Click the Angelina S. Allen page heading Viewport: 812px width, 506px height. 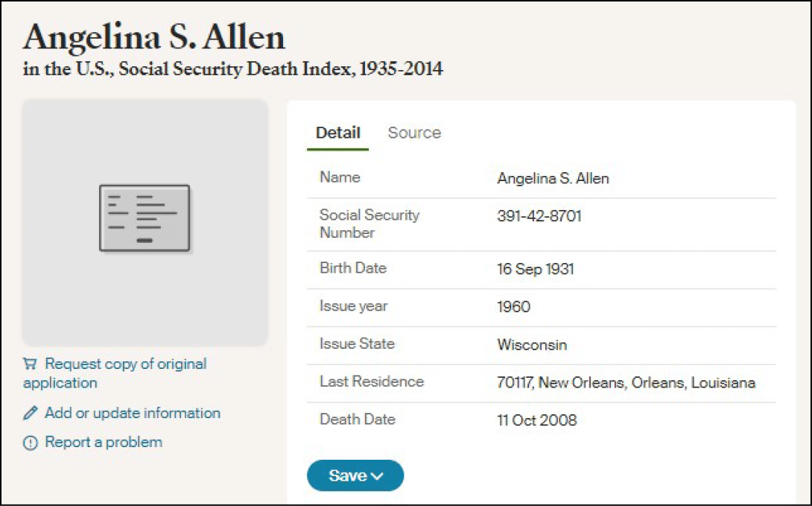point(154,37)
